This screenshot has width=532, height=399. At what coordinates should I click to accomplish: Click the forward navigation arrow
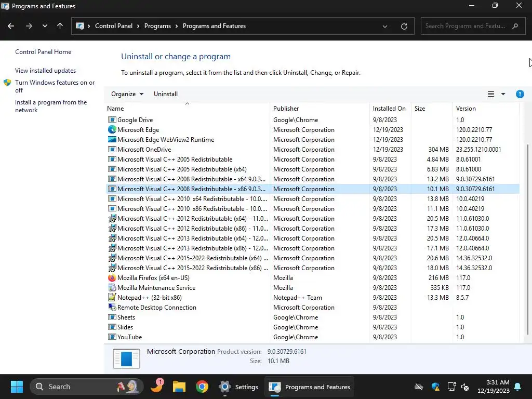29,26
